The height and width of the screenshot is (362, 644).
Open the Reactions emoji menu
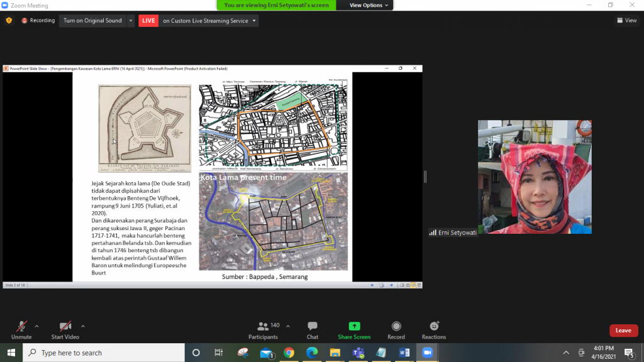click(x=434, y=327)
